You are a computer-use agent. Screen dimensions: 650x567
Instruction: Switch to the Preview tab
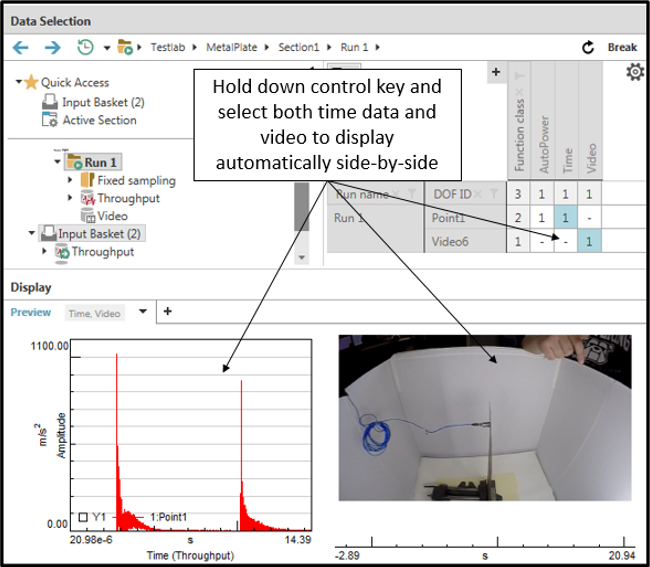[30, 313]
